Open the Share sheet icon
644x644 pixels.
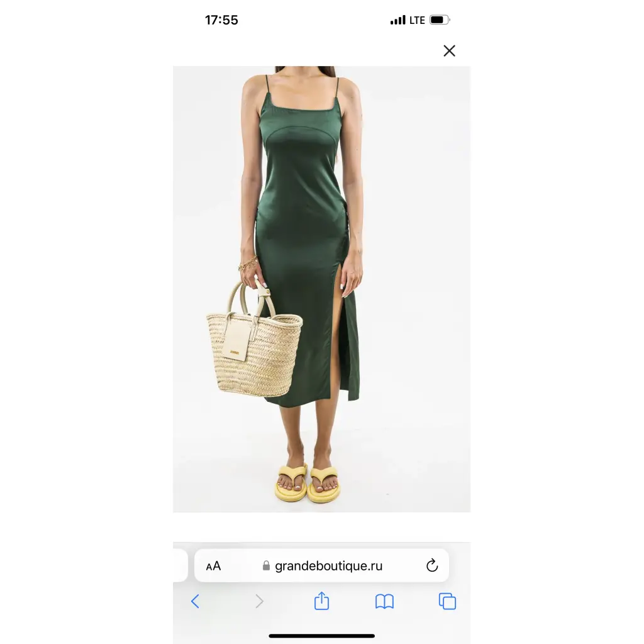(321, 601)
